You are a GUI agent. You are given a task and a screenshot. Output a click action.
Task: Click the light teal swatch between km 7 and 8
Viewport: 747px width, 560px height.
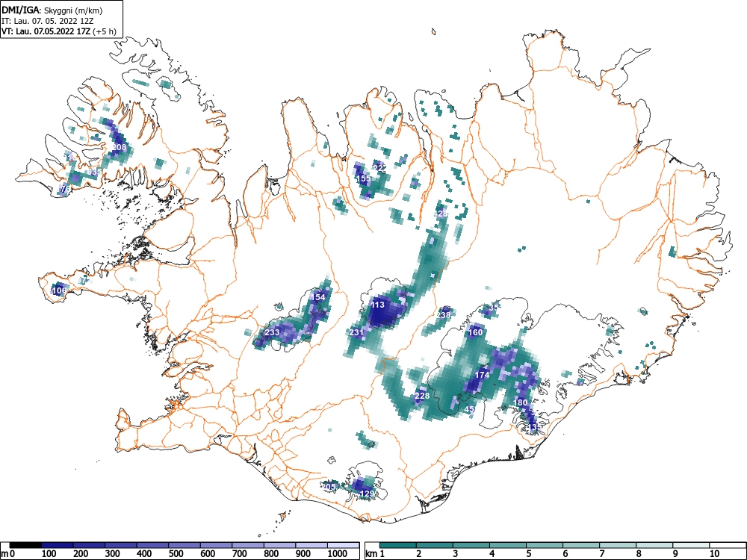pos(618,545)
